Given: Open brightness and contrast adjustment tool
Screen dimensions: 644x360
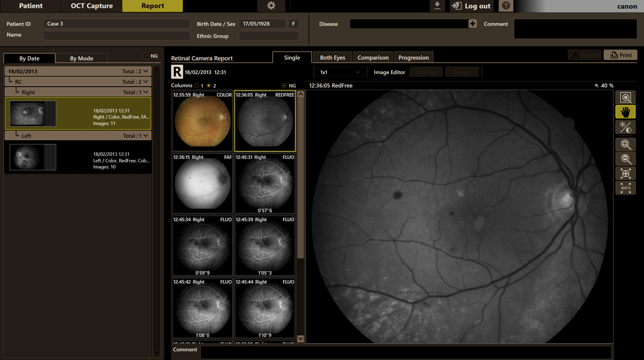Looking at the screenshot, I should (625, 127).
